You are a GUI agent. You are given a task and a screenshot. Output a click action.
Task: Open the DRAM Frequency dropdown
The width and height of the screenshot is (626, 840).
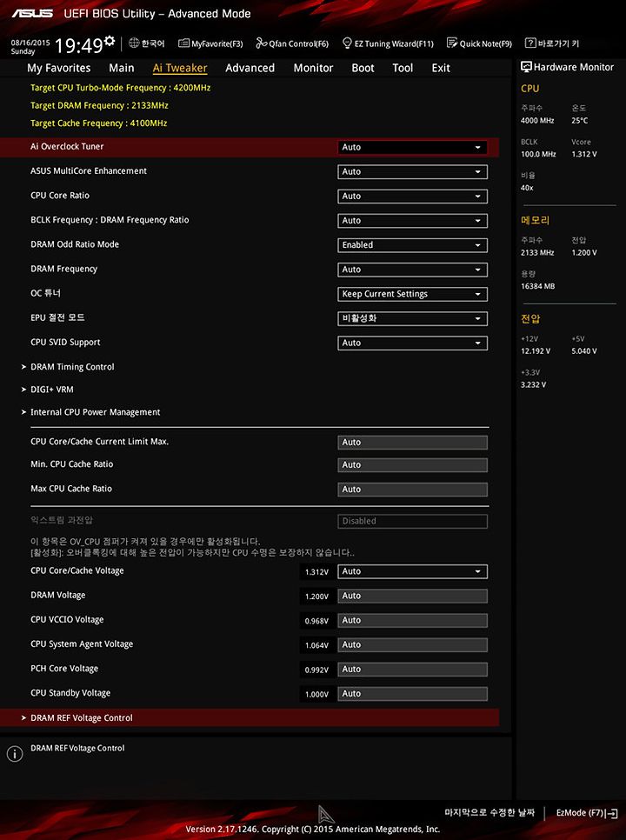coord(412,270)
